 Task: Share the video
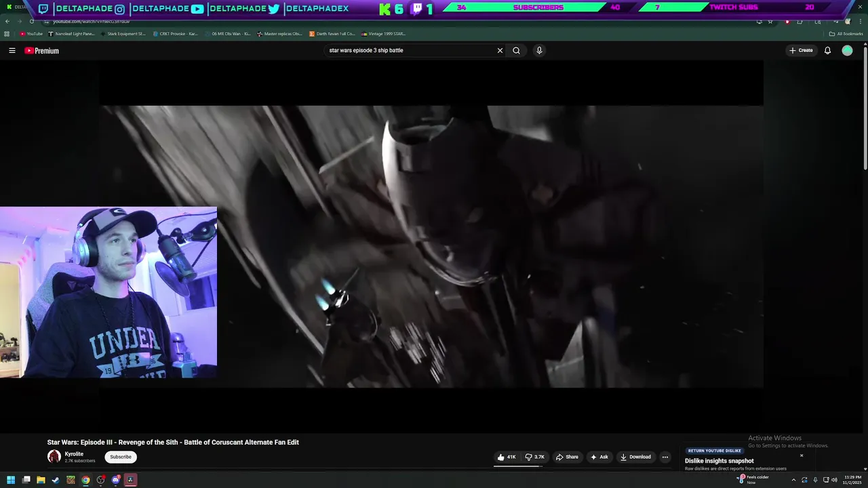pos(567,457)
